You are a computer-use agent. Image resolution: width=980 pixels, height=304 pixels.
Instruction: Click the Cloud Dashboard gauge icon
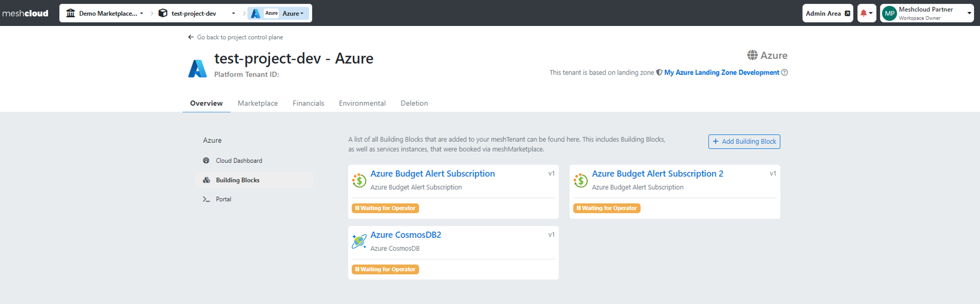click(x=206, y=160)
